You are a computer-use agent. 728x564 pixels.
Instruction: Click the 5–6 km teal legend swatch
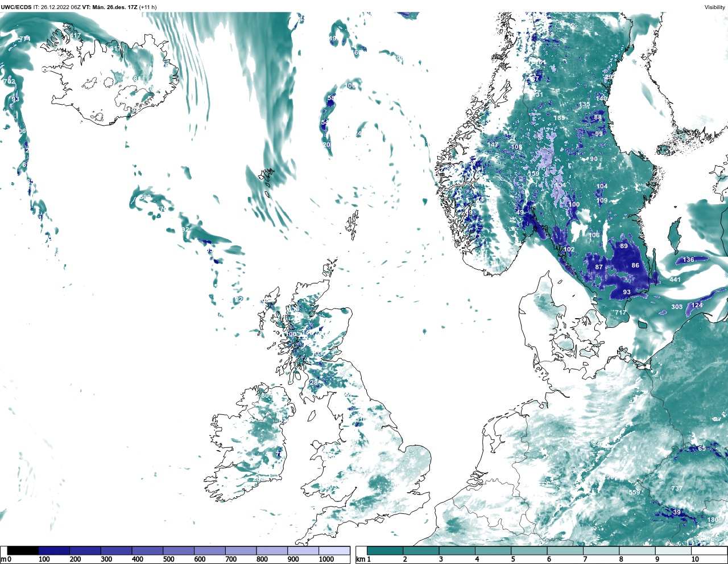pos(530,551)
